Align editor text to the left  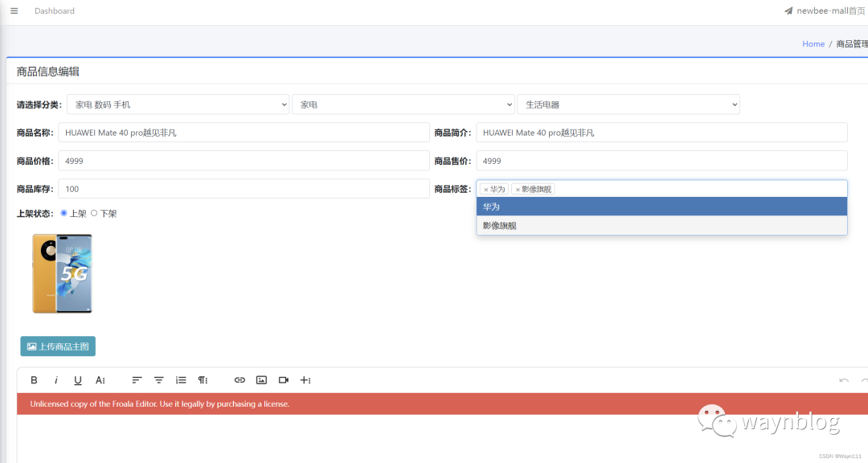point(137,380)
